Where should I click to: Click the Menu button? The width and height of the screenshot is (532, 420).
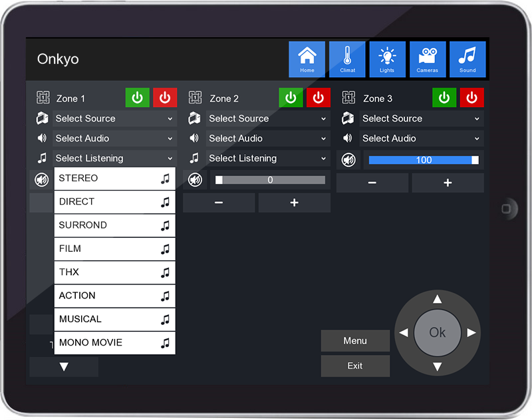pyautogui.click(x=355, y=341)
